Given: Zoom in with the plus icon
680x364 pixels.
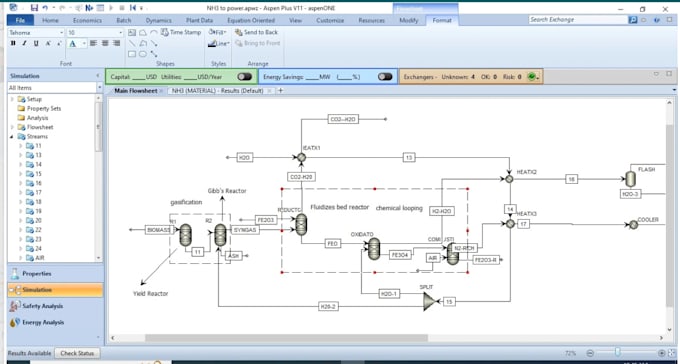Looking at the screenshot, I should [x=661, y=353].
